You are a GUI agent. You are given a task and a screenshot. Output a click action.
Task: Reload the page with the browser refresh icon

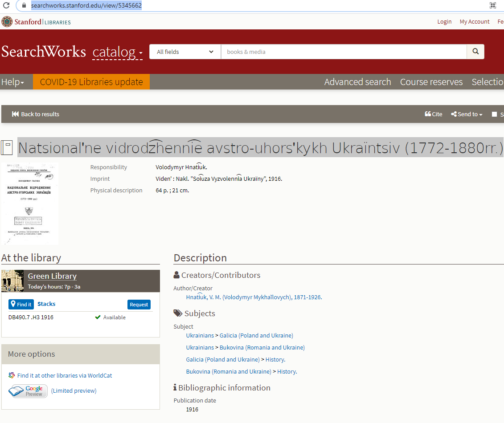pyautogui.click(x=6, y=6)
